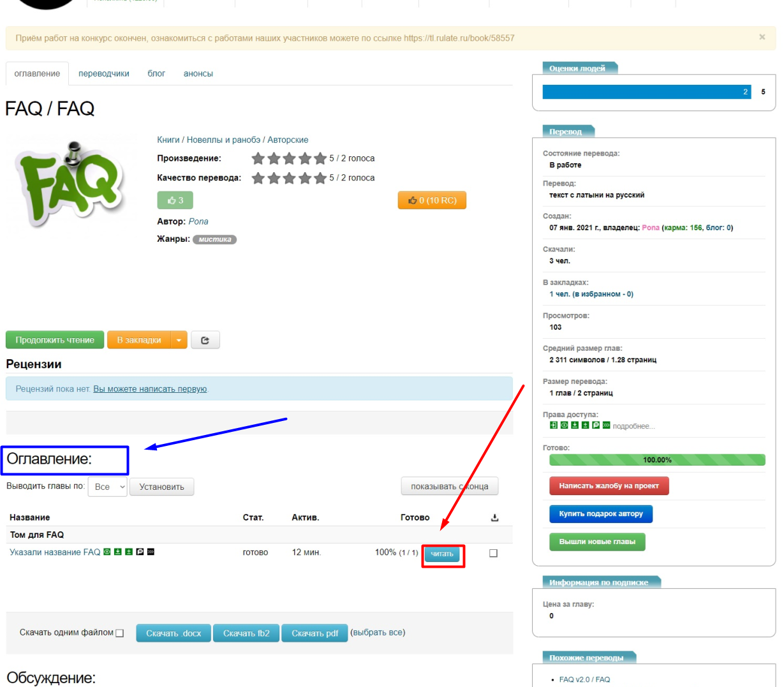This screenshot has height=687, width=784.
Task: Open the анонсы tab
Action: pyautogui.click(x=198, y=73)
